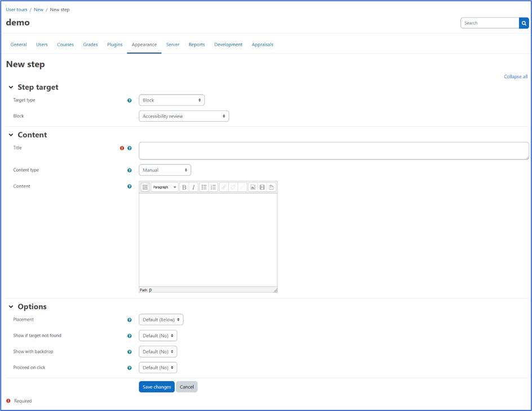
Task: Select the Appearance tab
Action: pos(144,44)
